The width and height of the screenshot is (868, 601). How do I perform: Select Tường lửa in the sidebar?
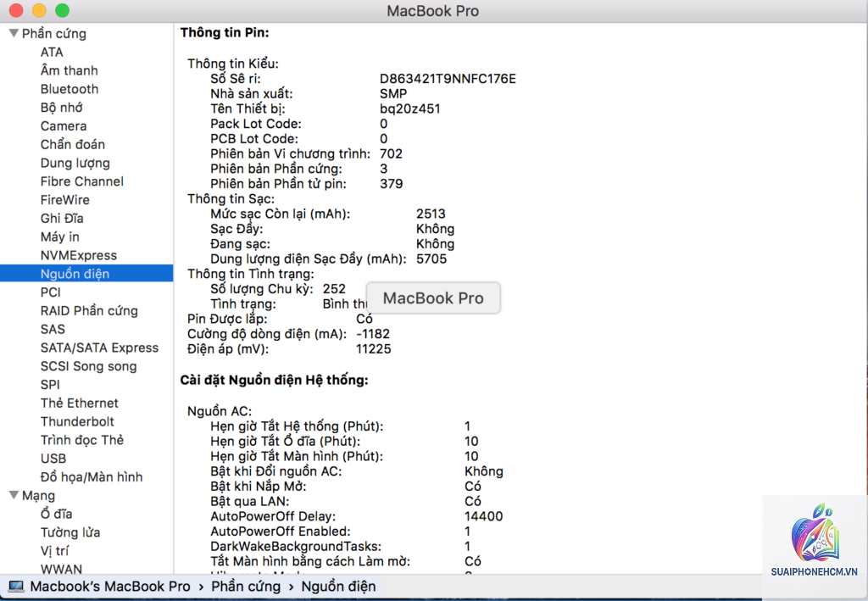(x=70, y=532)
